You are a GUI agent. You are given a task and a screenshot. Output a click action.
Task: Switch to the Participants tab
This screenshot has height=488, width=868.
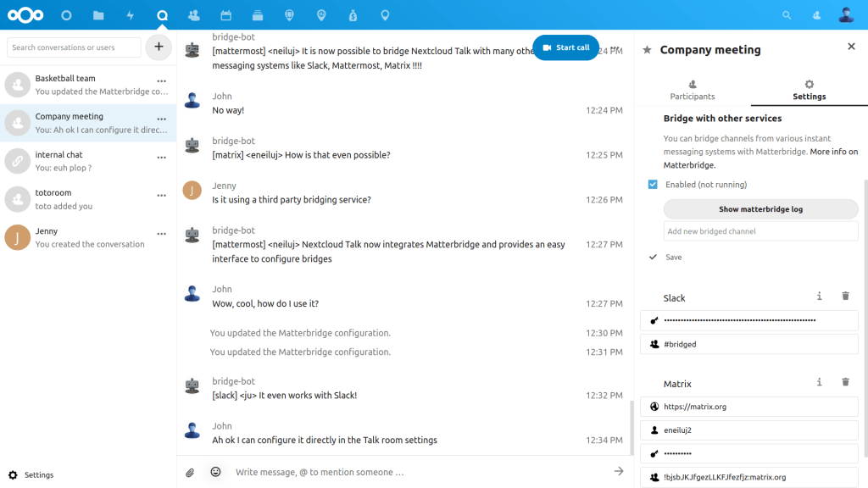[692, 90]
